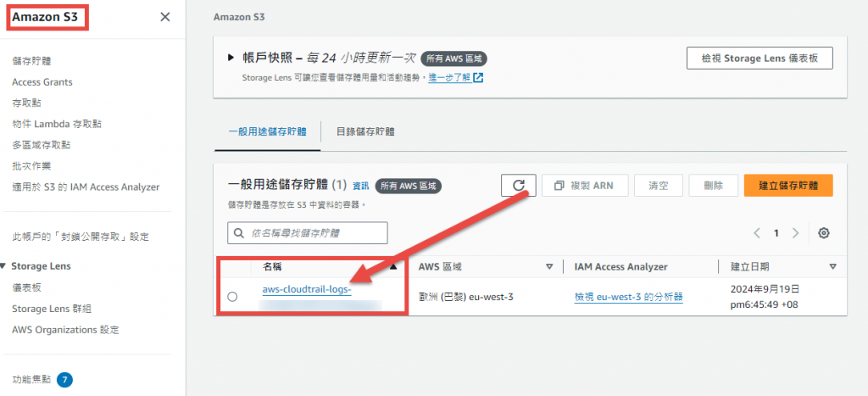Image resolution: width=868 pixels, height=396 pixels.
Task: Sort by 名稱 column ascending arrow
Action: click(x=393, y=266)
